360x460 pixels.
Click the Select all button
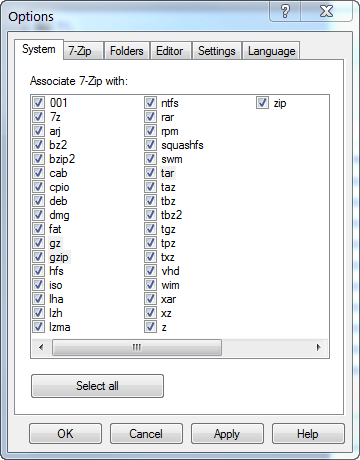(x=97, y=386)
